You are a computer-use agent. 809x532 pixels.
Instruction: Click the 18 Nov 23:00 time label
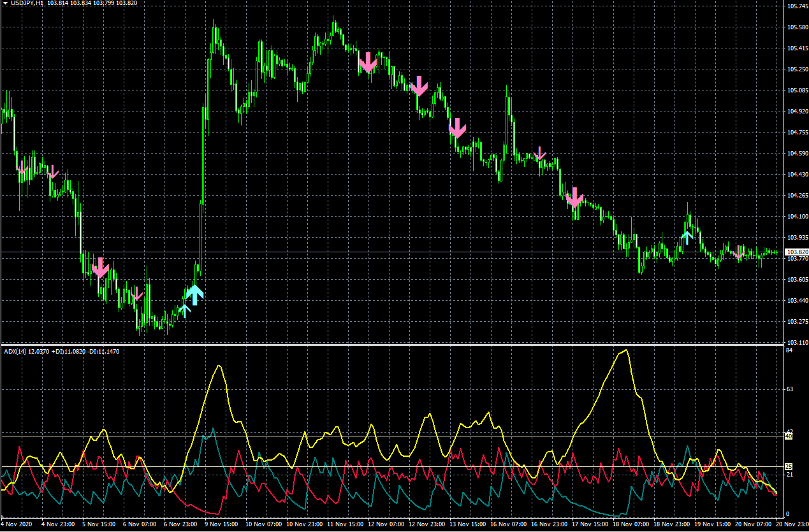[x=671, y=524]
